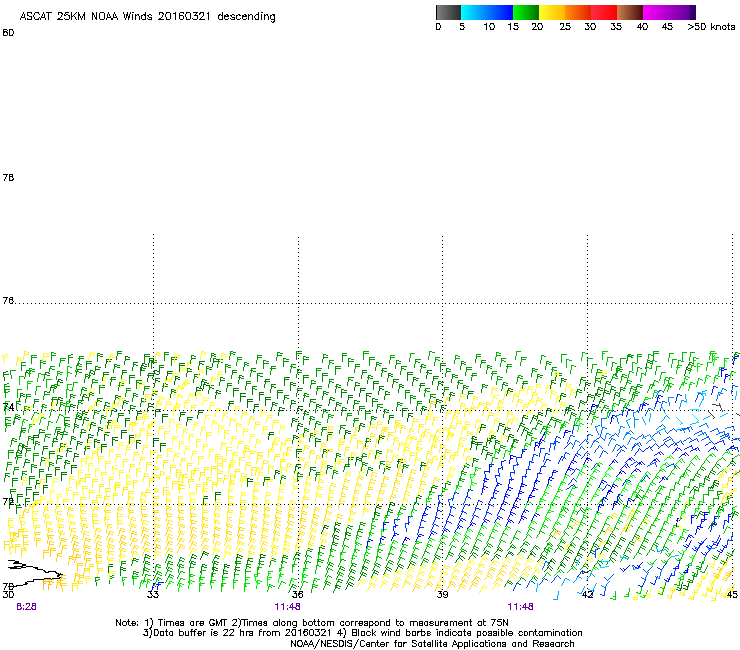Click the '25' label under the color legend

tap(565, 27)
